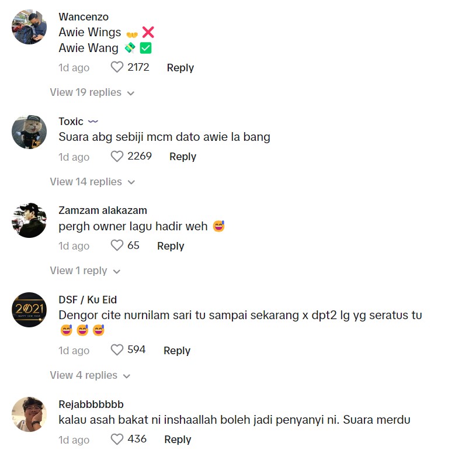
Task: Open Wancenzo's profile picture
Action: pyautogui.click(x=29, y=27)
